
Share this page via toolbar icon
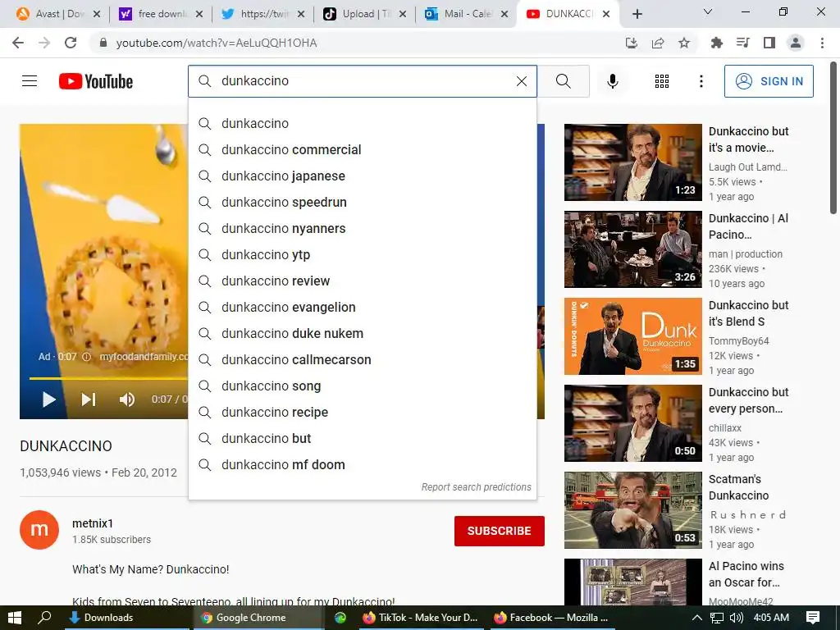click(x=658, y=43)
